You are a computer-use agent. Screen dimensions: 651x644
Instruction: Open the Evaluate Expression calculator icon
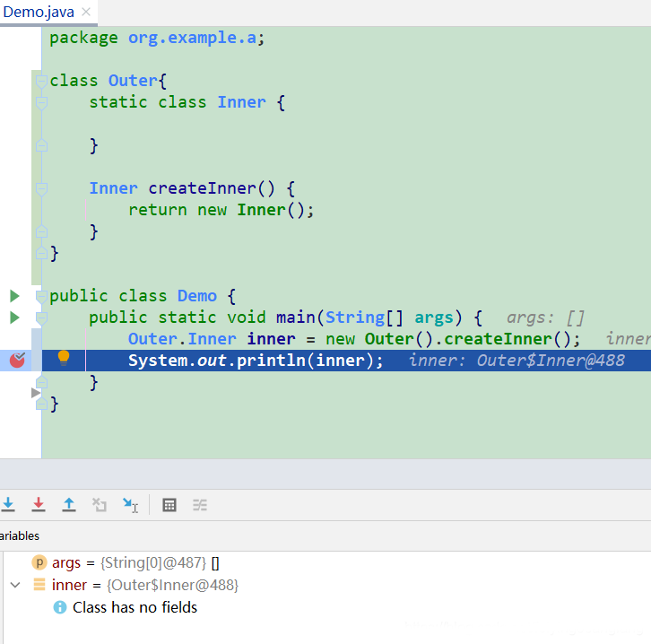(x=169, y=505)
